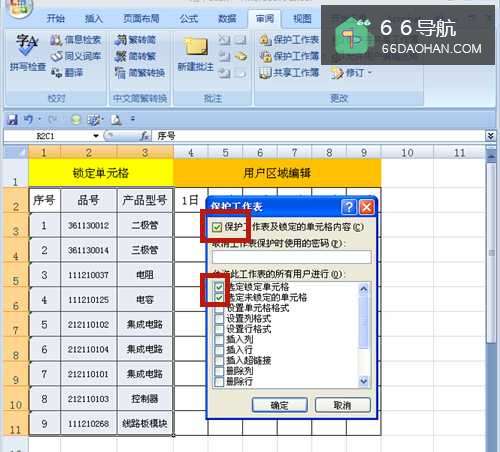
Task: Expand the formula bar
Action: pyautogui.click(x=490, y=136)
